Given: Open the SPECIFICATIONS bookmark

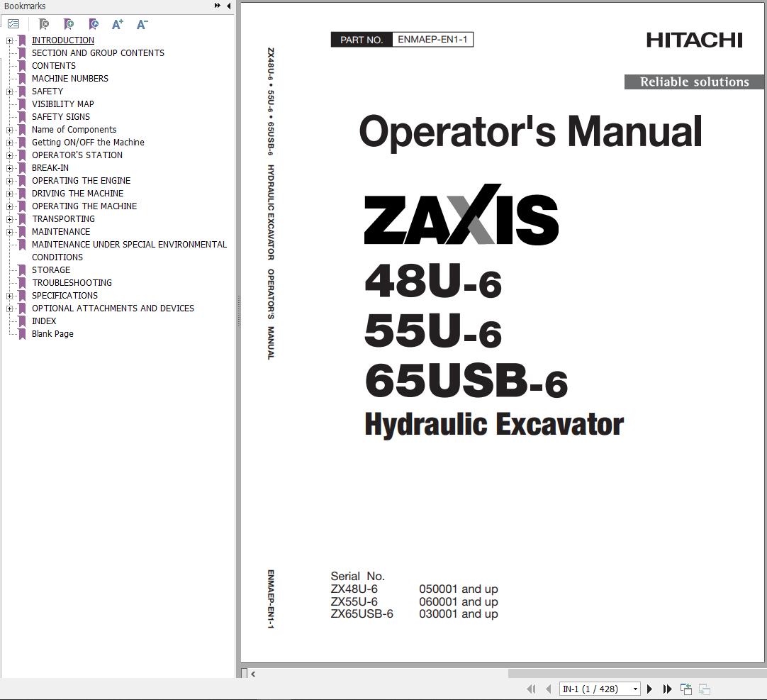Looking at the screenshot, I should (x=65, y=295).
